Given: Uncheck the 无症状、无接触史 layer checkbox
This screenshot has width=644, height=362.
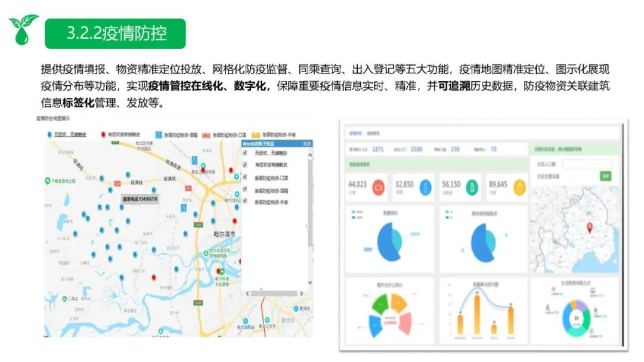Looking at the screenshot, I should click(245, 153).
